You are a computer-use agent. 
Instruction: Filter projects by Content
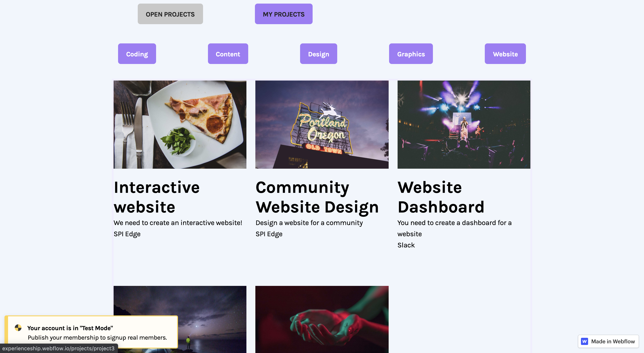pyautogui.click(x=228, y=54)
